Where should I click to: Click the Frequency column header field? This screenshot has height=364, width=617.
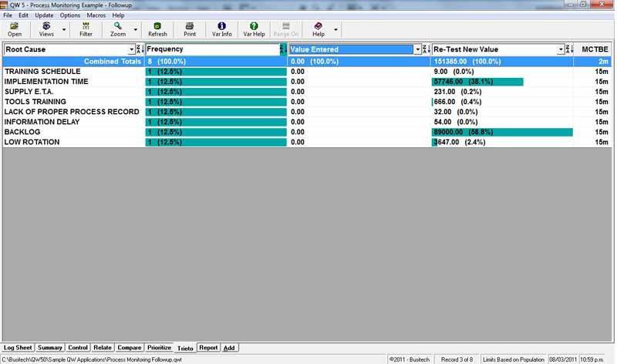pos(212,49)
